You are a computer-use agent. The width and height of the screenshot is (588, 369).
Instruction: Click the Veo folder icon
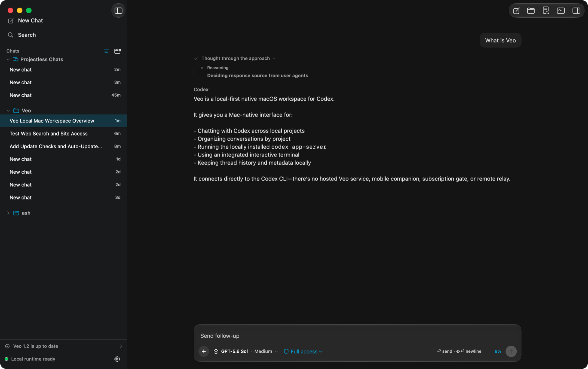16,110
